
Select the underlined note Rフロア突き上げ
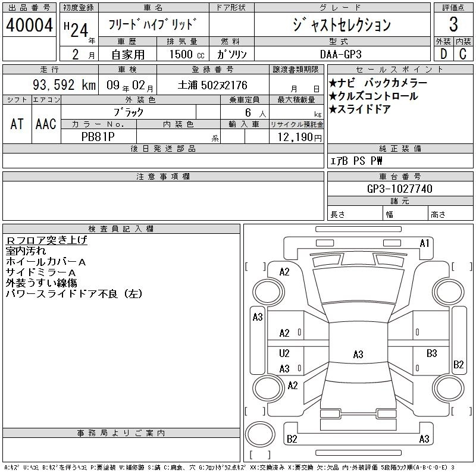tap(46, 240)
